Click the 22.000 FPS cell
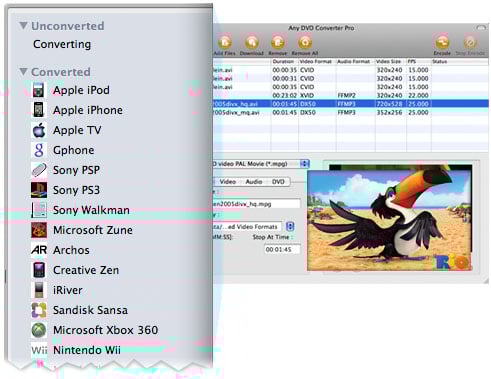The width and height of the screenshot is (491, 379). pos(418,95)
